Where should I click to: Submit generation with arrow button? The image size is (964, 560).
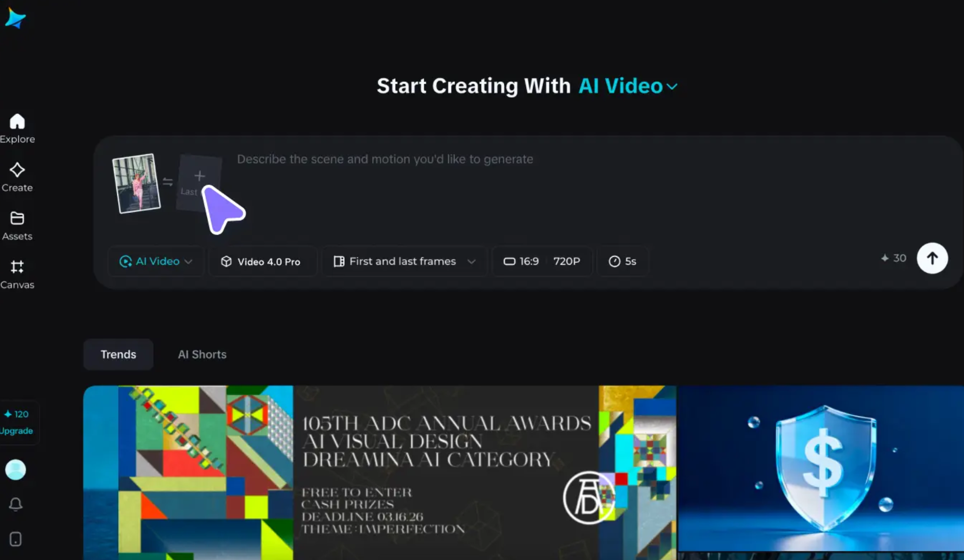point(932,258)
